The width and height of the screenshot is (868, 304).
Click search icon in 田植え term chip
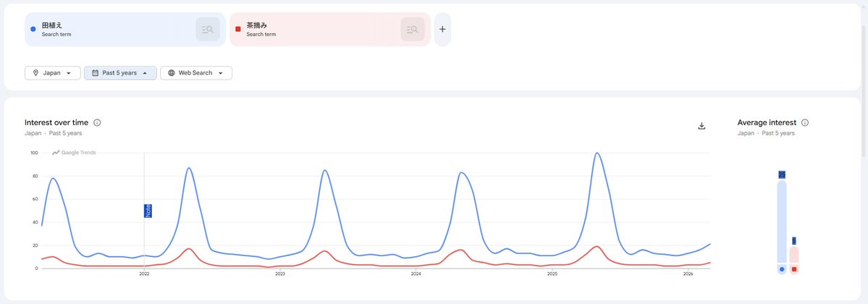tap(208, 30)
